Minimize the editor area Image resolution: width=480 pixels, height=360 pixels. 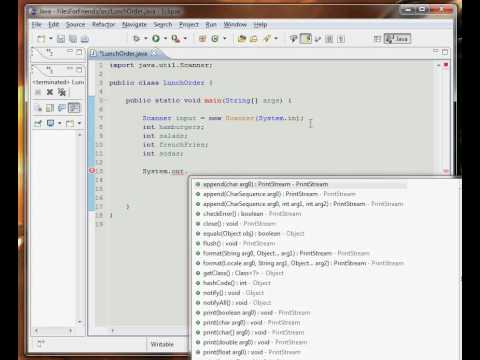(x=436, y=51)
